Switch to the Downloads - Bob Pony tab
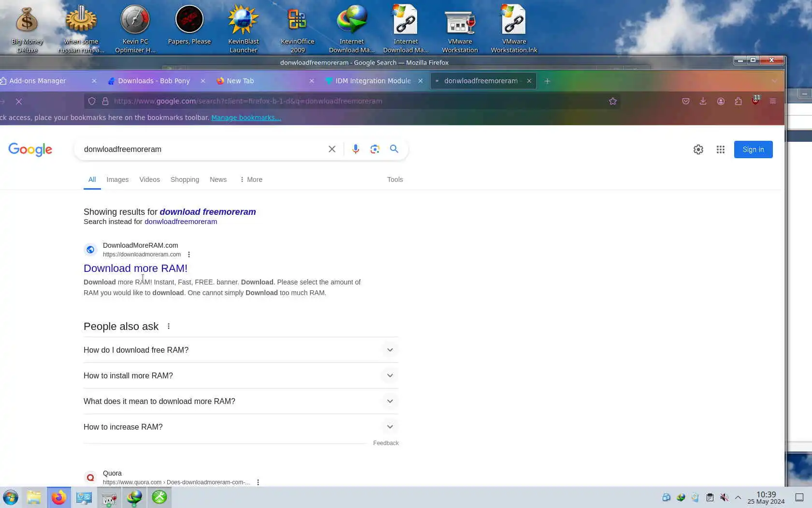The width and height of the screenshot is (812, 508). point(154,81)
